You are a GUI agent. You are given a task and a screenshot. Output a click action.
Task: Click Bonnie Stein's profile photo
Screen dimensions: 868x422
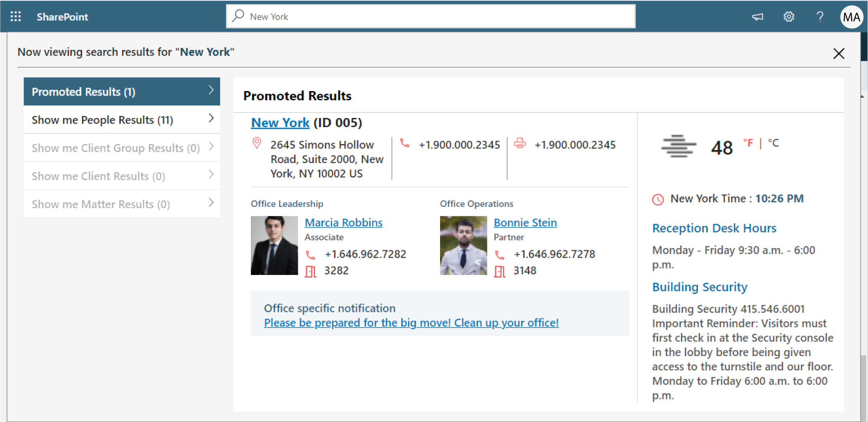point(464,245)
